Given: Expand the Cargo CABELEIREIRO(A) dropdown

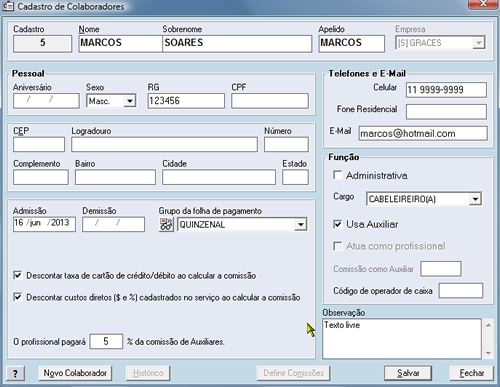Looking at the screenshot, I should tap(475, 199).
